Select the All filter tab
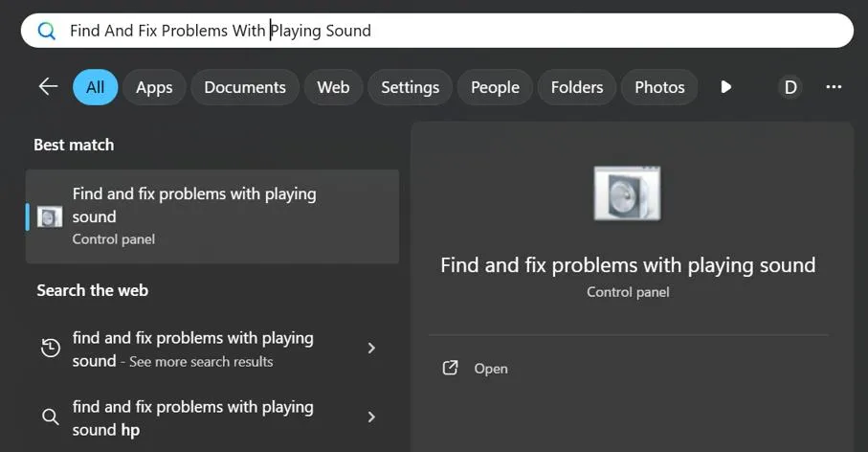Viewport: 868px width, 452px height. [95, 87]
